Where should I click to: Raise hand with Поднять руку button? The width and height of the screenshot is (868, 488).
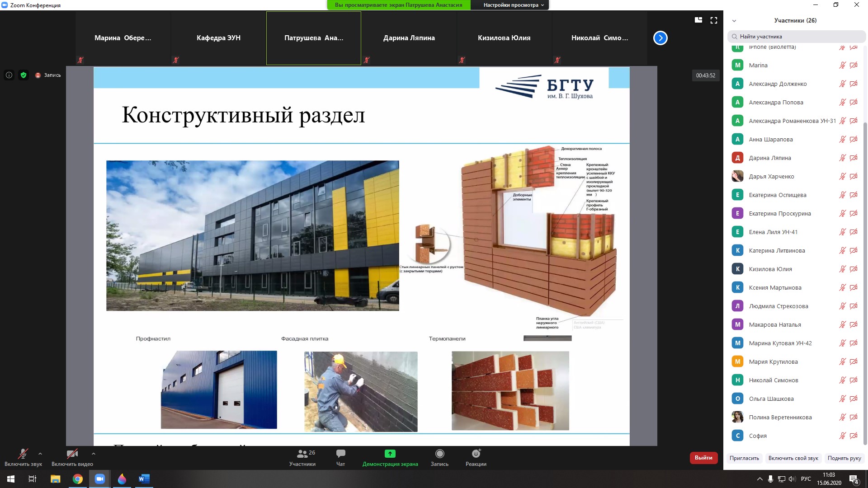(x=844, y=458)
